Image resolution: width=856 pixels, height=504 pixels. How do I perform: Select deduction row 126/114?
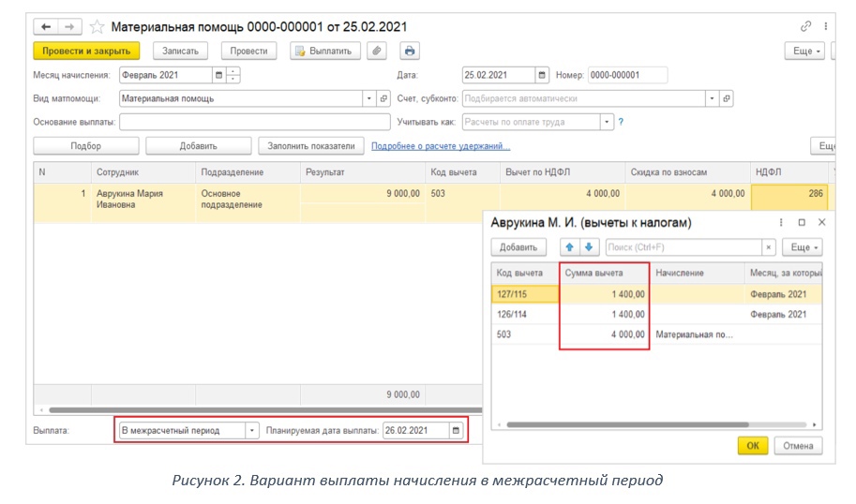pyautogui.click(x=656, y=314)
